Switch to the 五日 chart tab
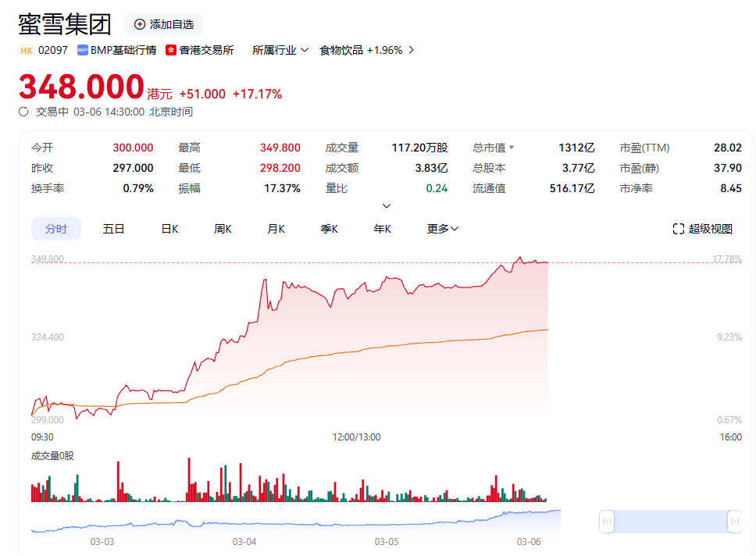Image resolution: width=756 pixels, height=556 pixels. [x=113, y=229]
